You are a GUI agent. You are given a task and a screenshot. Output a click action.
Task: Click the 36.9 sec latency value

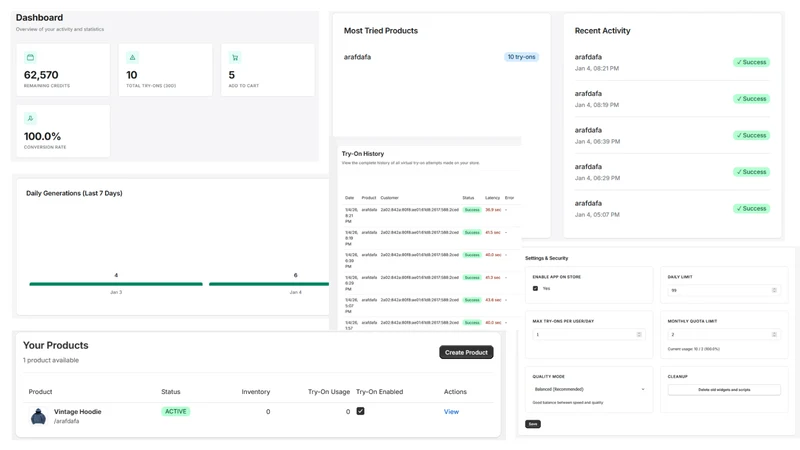[x=492, y=210]
